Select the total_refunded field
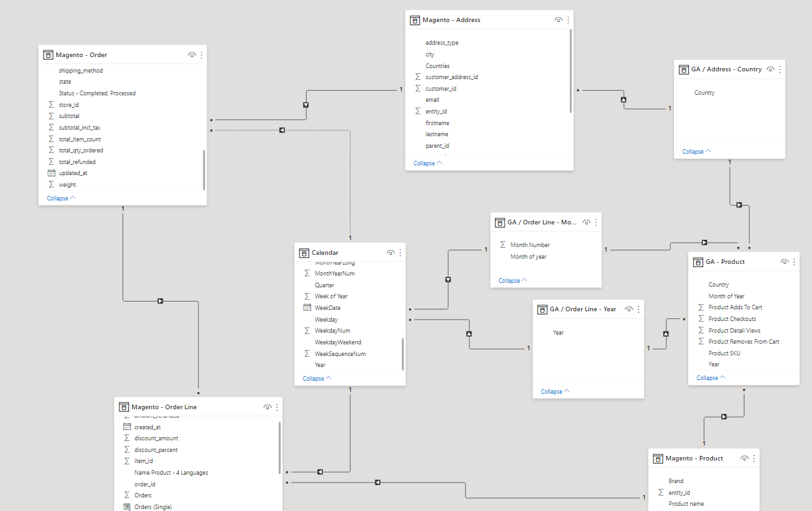Image resolution: width=812 pixels, height=511 pixels. (x=77, y=161)
